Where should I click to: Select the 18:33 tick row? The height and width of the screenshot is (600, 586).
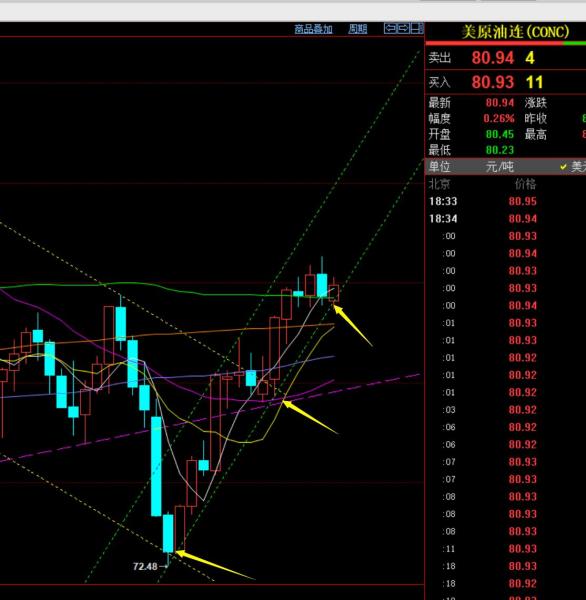pos(505,201)
